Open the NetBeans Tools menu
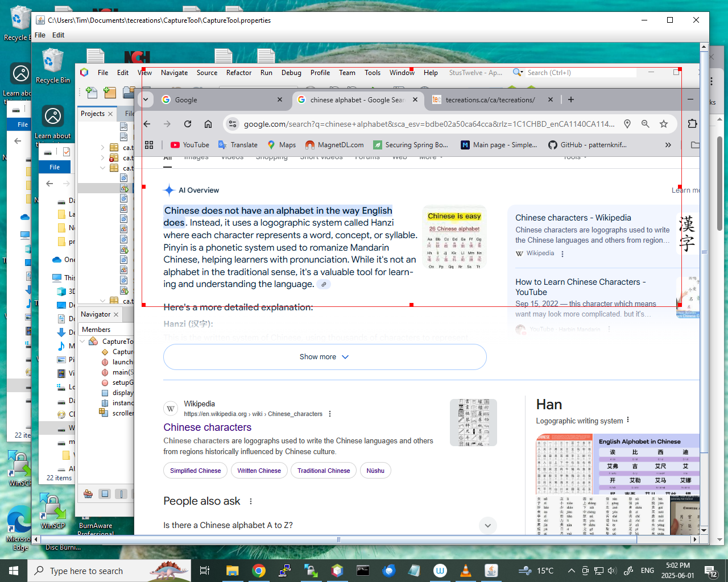728x582 pixels. click(x=373, y=73)
